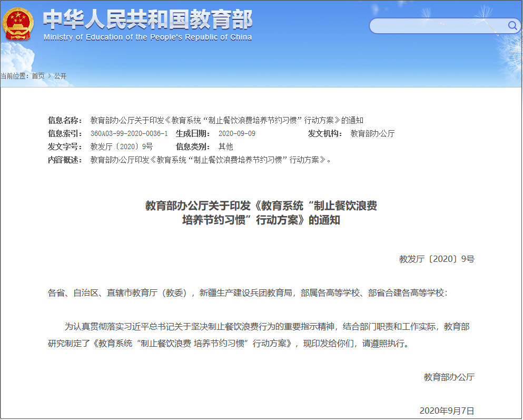Click the bold centered notice heading
523x420 pixels.
pos(261,213)
